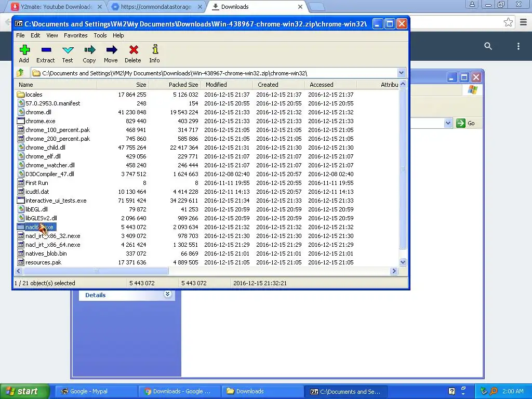Viewport: 532px width, 399px height.
Task: Click the 7-Zip title bar icon
Action: coord(19,24)
